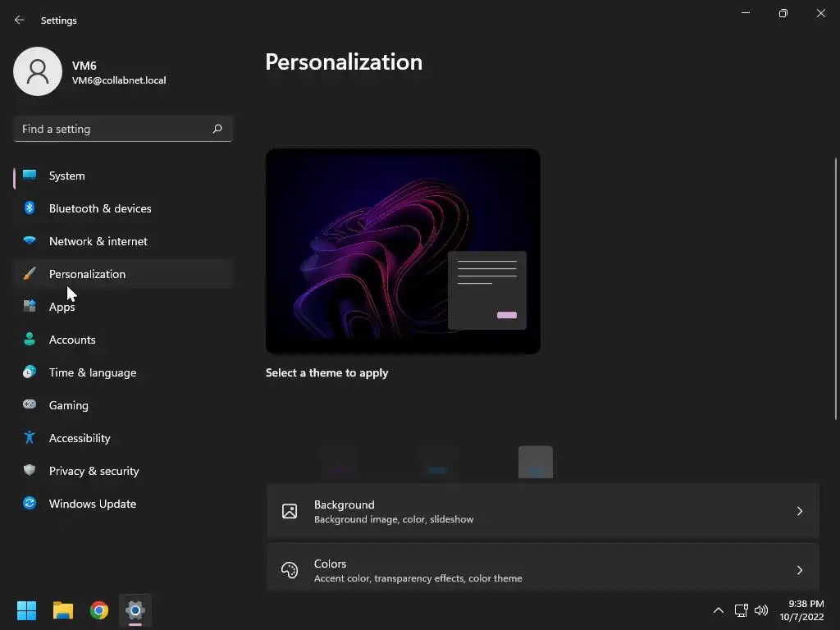840x630 pixels.
Task: Click the VM6@collabnet.local email text
Action: 119,80
